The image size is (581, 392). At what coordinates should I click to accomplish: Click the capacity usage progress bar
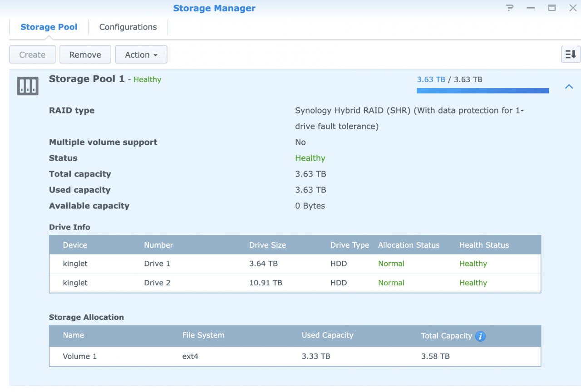[x=483, y=90]
